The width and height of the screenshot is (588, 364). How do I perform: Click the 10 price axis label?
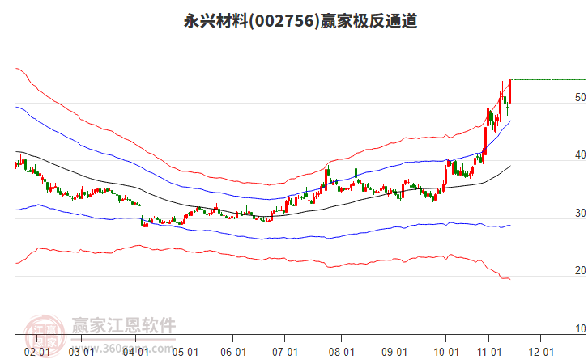pos(580,328)
